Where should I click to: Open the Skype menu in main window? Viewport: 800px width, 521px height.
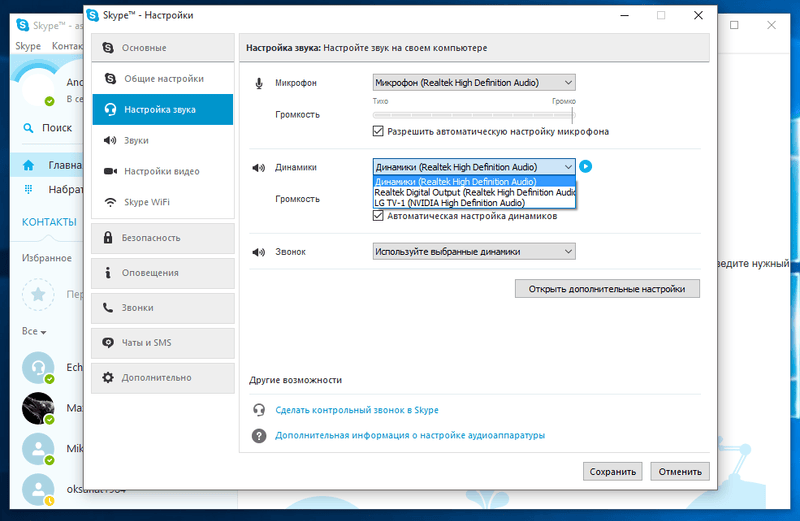click(x=28, y=46)
